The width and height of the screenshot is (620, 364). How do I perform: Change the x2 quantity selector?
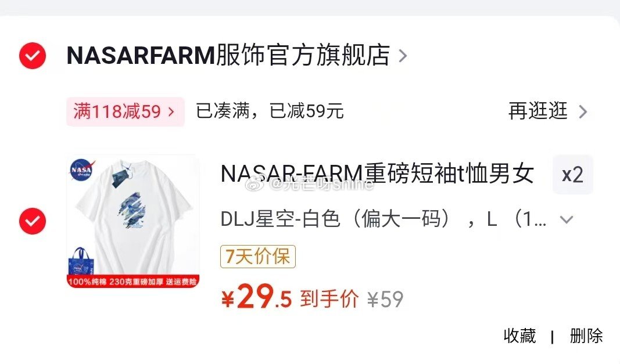click(x=572, y=175)
